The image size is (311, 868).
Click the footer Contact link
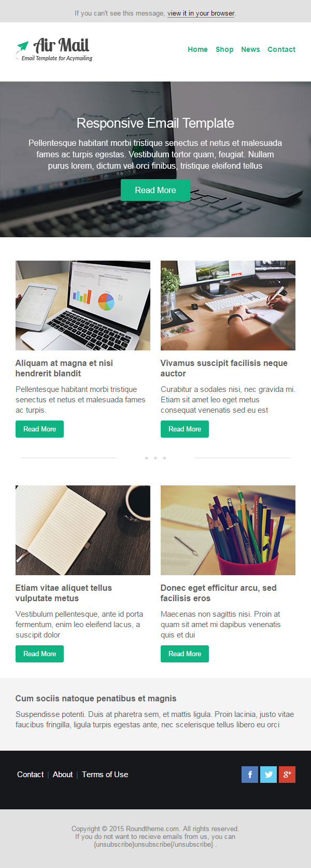[30, 775]
